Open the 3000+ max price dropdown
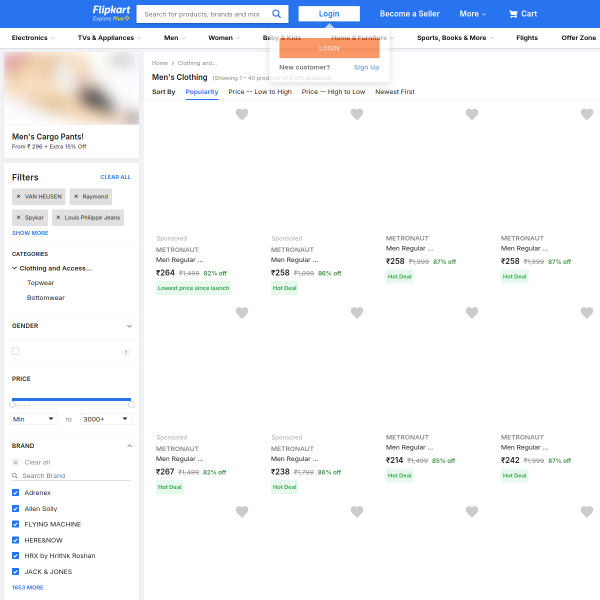This screenshot has width=600, height=600. coord(106,419)
